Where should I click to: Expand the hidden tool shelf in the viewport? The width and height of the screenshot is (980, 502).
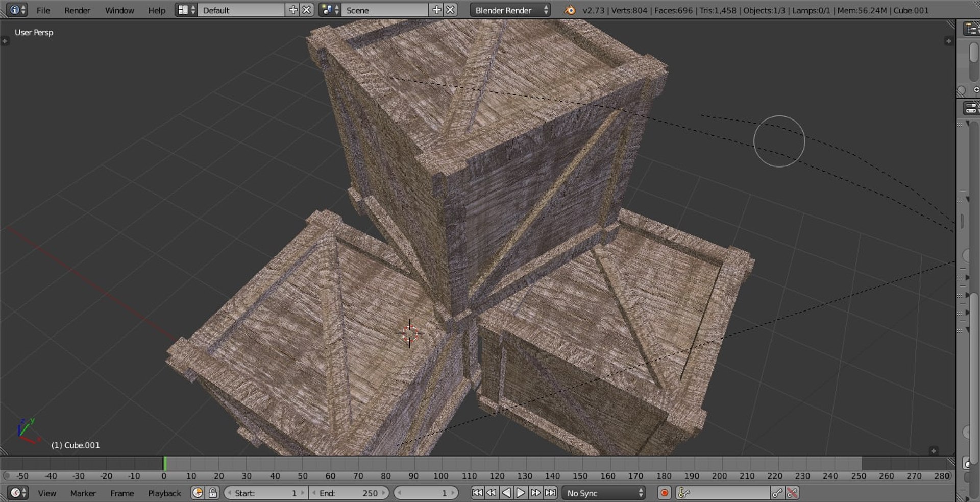click(x=5, y=41)
